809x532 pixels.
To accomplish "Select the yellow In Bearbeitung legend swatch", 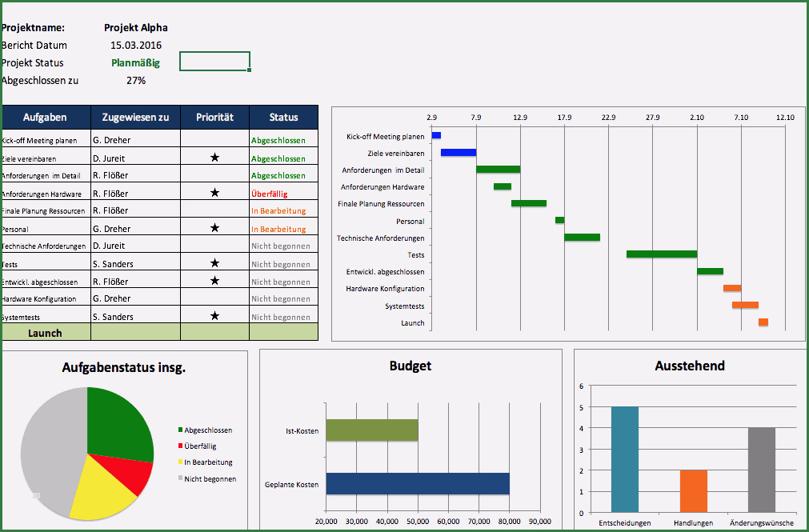I will (x=180, y=462).
